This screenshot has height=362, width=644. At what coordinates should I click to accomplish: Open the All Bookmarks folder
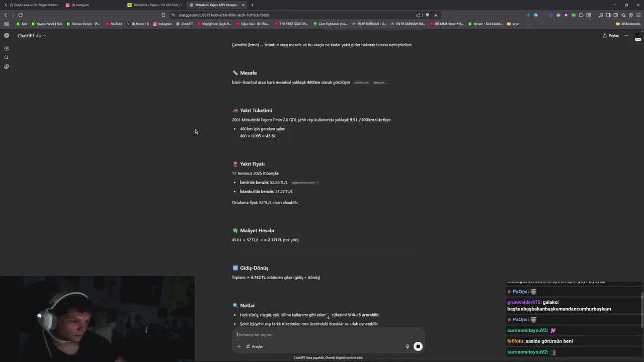[628, 24]
